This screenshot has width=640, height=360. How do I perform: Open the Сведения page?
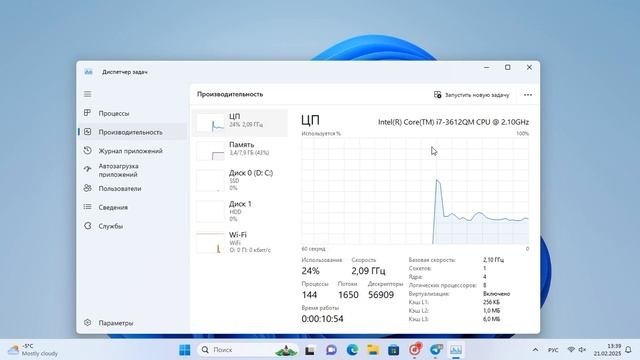click(x=132, y=207)
